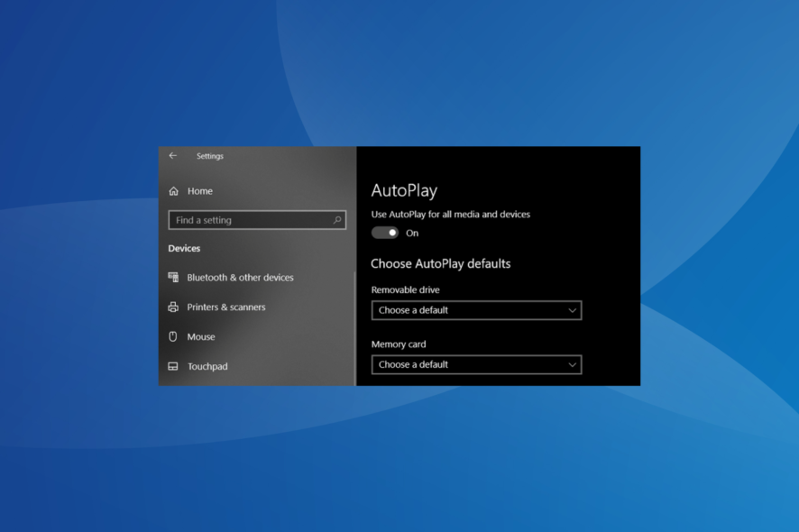Open Home in the Settings sidebar
The width and height of the screenshot is (799, 532).
click(x=200, y=191)
